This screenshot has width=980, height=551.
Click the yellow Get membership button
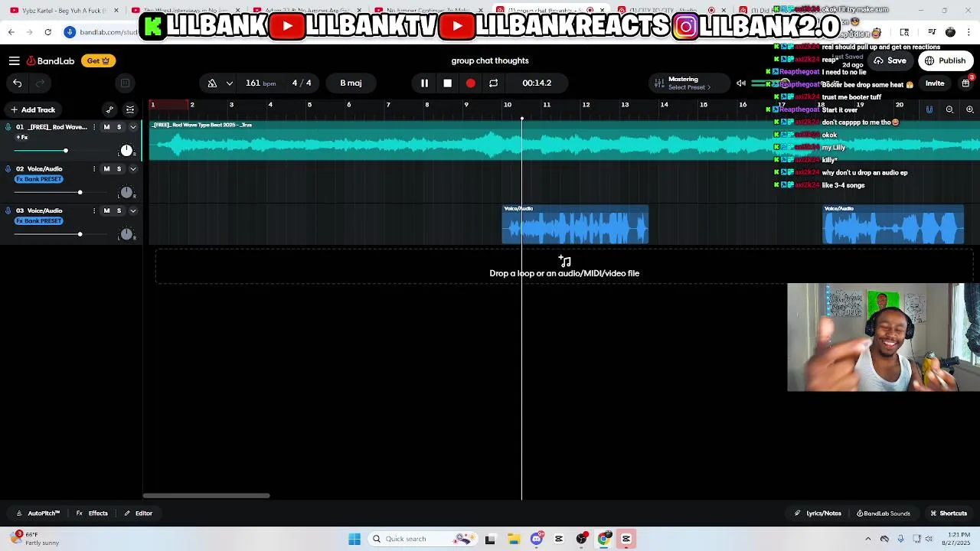coord(98,60)
